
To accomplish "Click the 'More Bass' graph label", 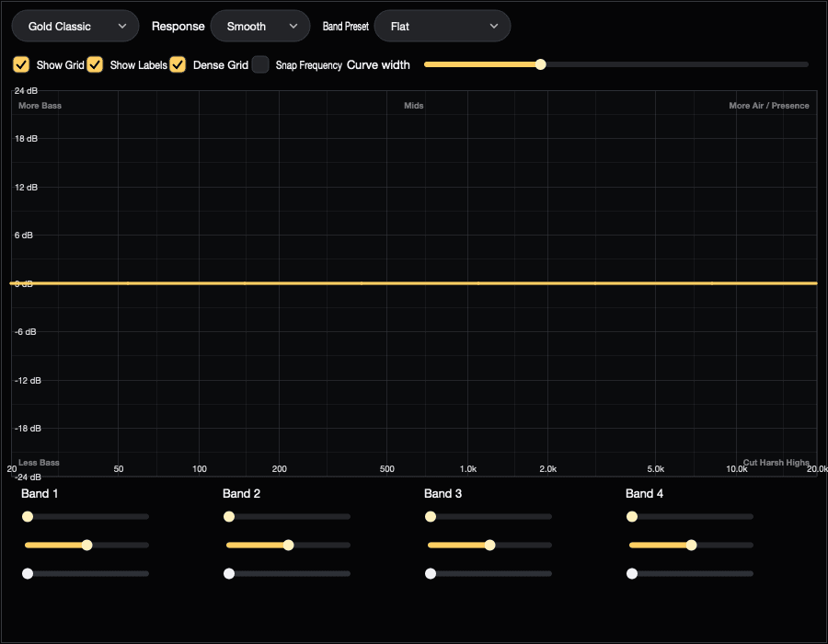I will pyautogui.click(x=40, y=106).
